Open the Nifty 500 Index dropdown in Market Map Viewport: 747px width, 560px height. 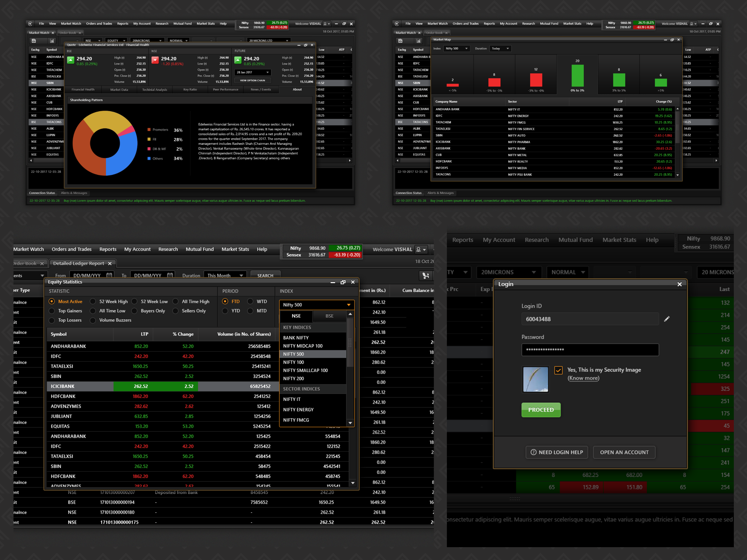click(x=456, y=49)
